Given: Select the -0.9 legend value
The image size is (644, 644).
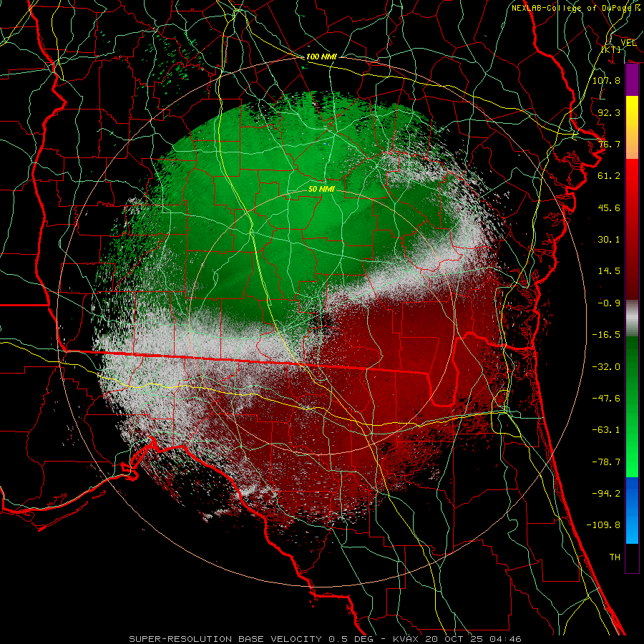Looking at the screenshot, I should pos(609,303).
